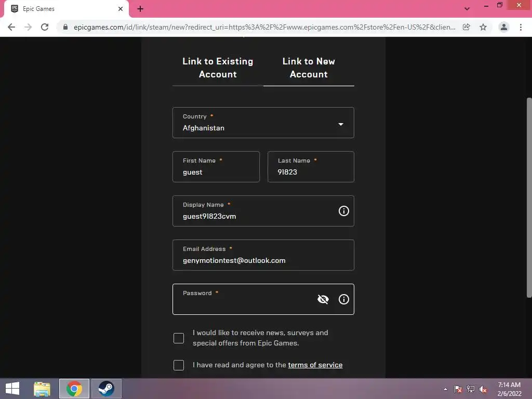
Task: Open a new browser tab
Action: (x=140, y=9)
